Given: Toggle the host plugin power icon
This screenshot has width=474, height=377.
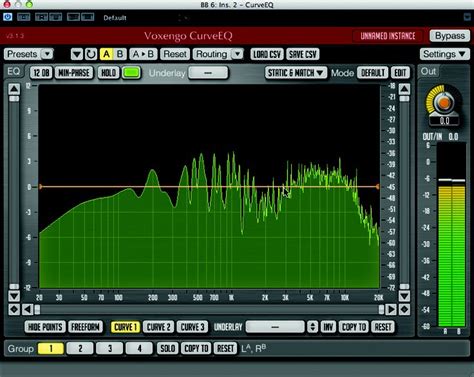Looking at the screenshot, I should coord(7,17).
